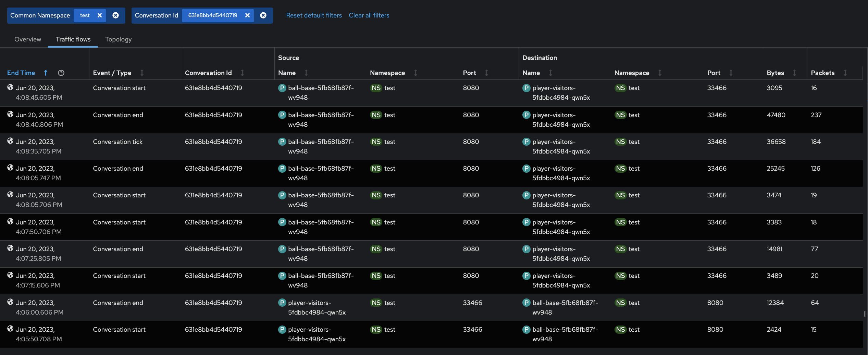Sort by Event / Type column
This screenshot has width=868, height=355.
tap(142, 73)
